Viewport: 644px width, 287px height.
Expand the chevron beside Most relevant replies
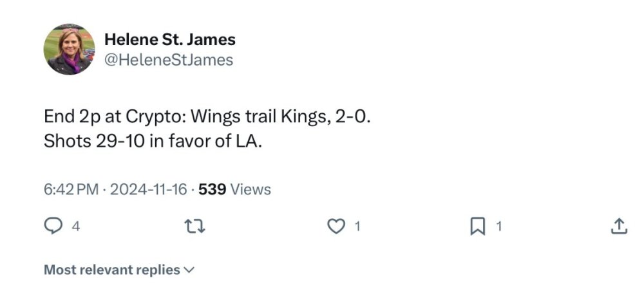pos(189,270)
